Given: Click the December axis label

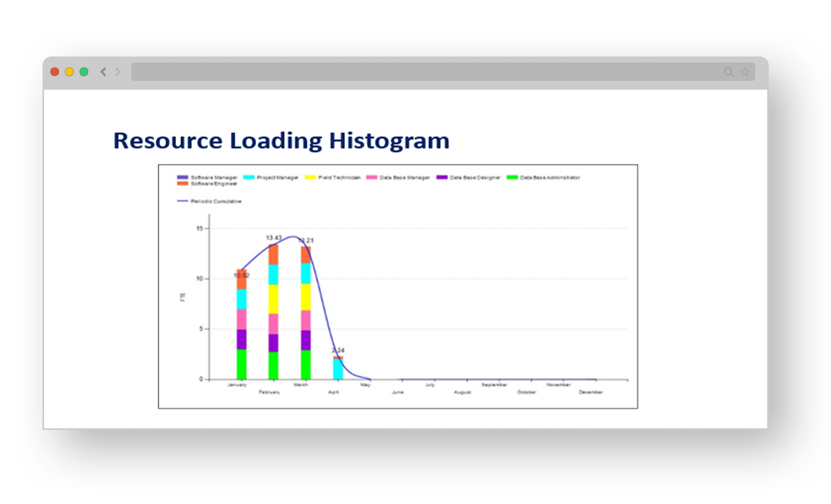Looking at the screenshot, I should (591, 392).
